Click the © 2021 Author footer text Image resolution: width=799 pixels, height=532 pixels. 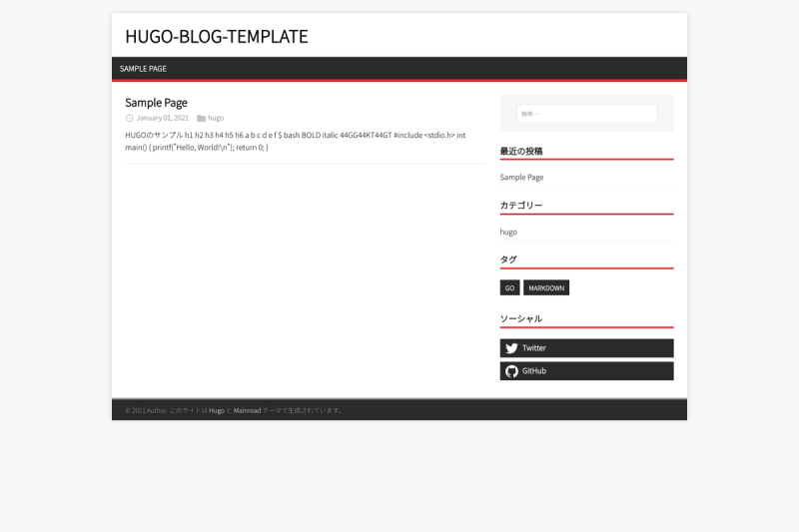pyautogui.click(x=146, y=410)
